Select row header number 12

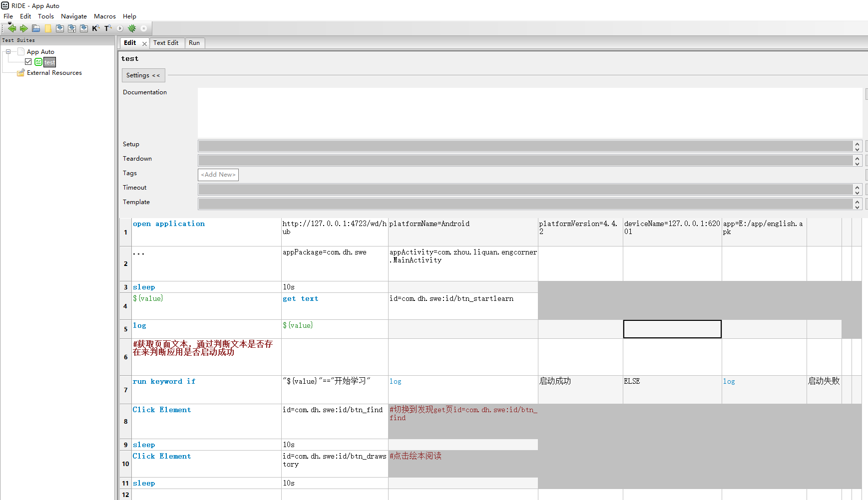(125, 495)
